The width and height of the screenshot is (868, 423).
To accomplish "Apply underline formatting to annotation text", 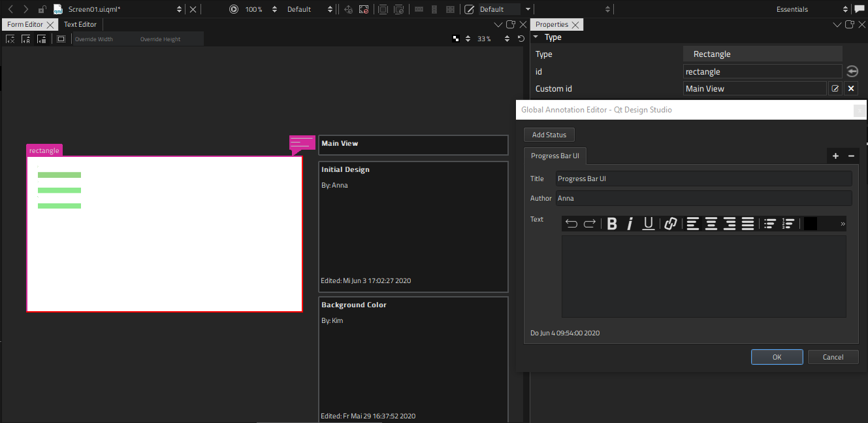I will point(648,223).
